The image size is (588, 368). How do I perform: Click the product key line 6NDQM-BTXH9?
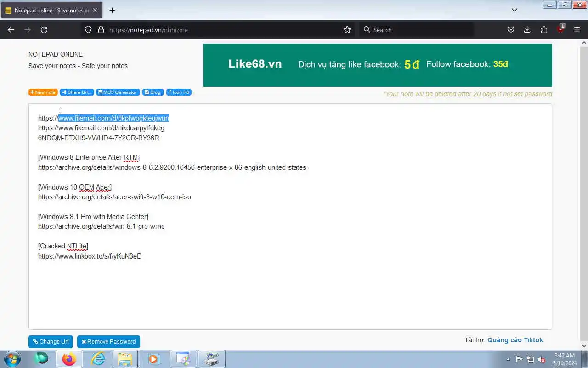(99, 138)
